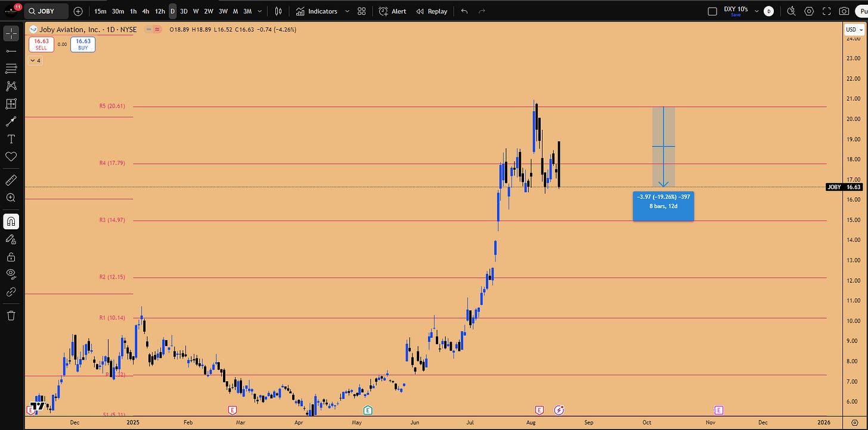This screenshot has height=430, width=868.
Task: Click the green E earnings marker near May
Action: coord(368,410)
